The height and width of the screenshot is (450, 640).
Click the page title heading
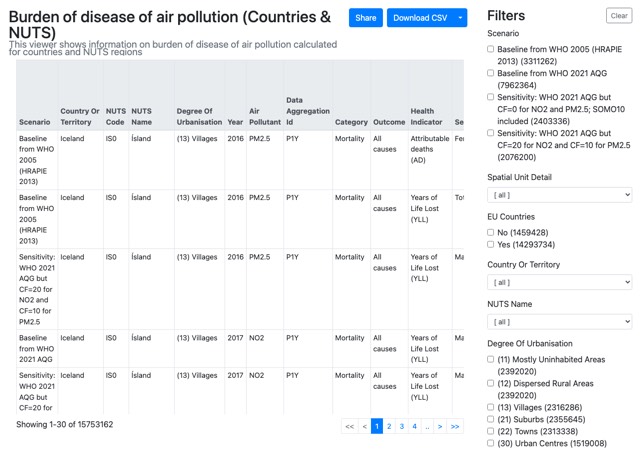tap(170, 25)
